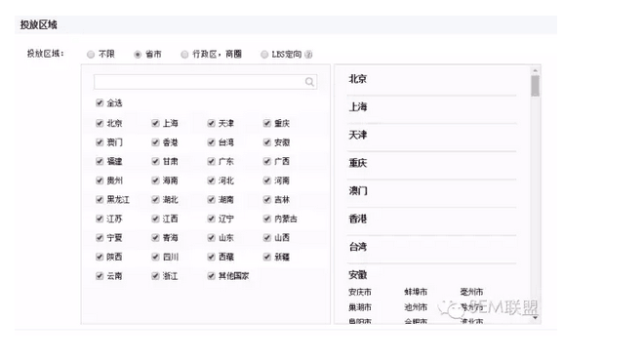644x361 pixels.
Task: Uncheck the 上海 checkbox
Action: point(155,123)
